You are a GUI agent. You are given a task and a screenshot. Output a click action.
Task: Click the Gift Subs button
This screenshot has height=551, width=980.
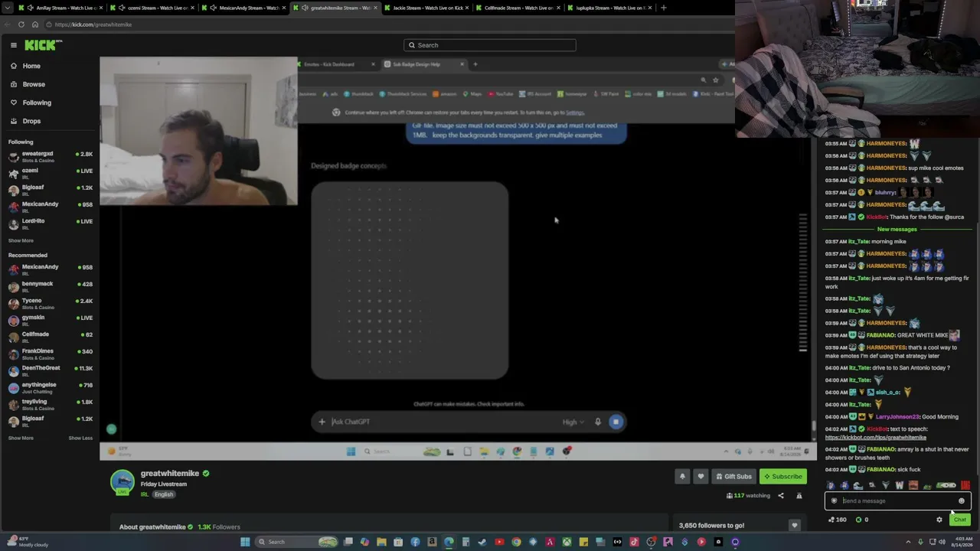pos(733,477)
